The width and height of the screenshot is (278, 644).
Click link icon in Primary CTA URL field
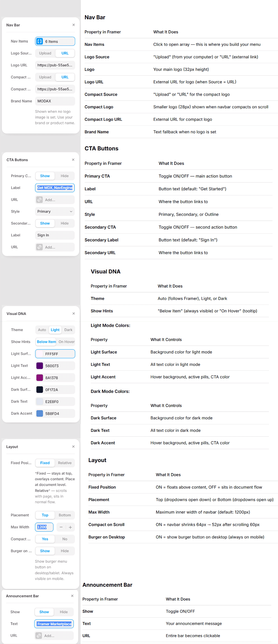(40, 200)
